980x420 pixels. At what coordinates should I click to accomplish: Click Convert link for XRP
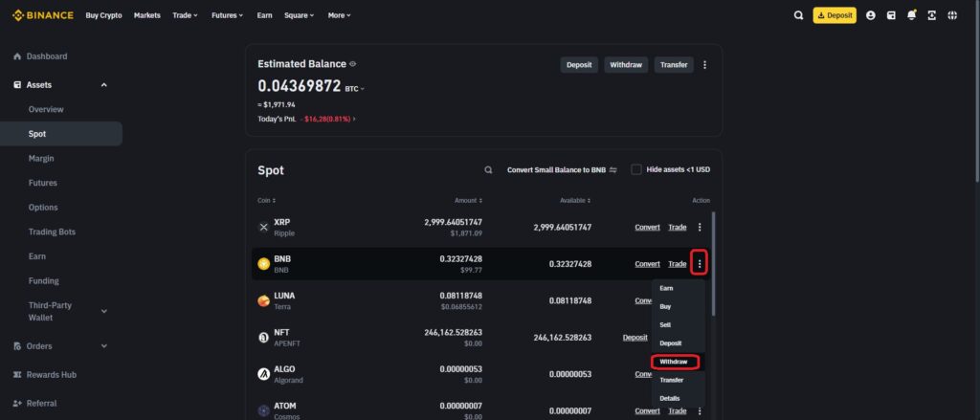click(648, 228)
